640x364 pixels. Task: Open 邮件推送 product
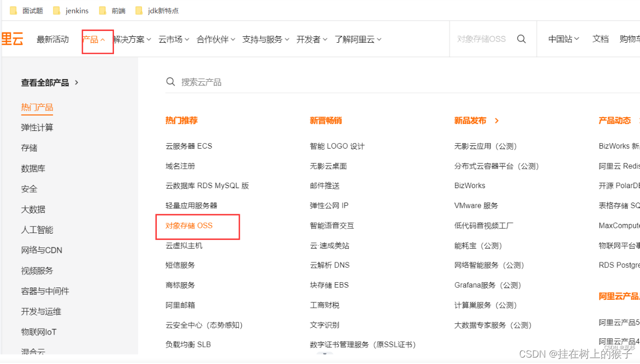(x=324, y=186)
